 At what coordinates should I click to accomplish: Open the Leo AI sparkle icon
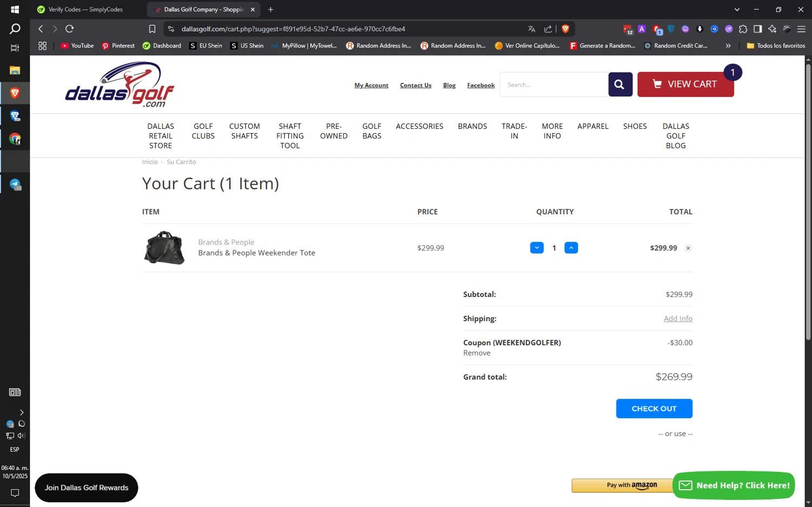(772, 29)
